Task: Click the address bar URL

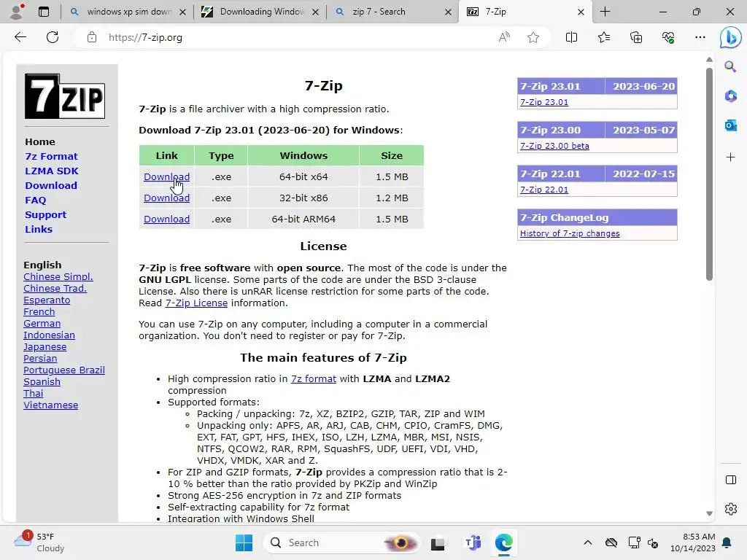Action: click(x=145, y=38)
